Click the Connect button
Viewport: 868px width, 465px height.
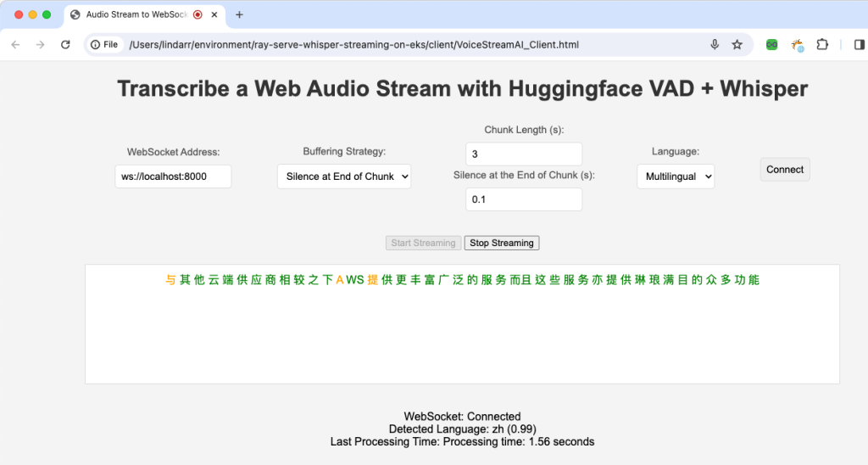785,170
